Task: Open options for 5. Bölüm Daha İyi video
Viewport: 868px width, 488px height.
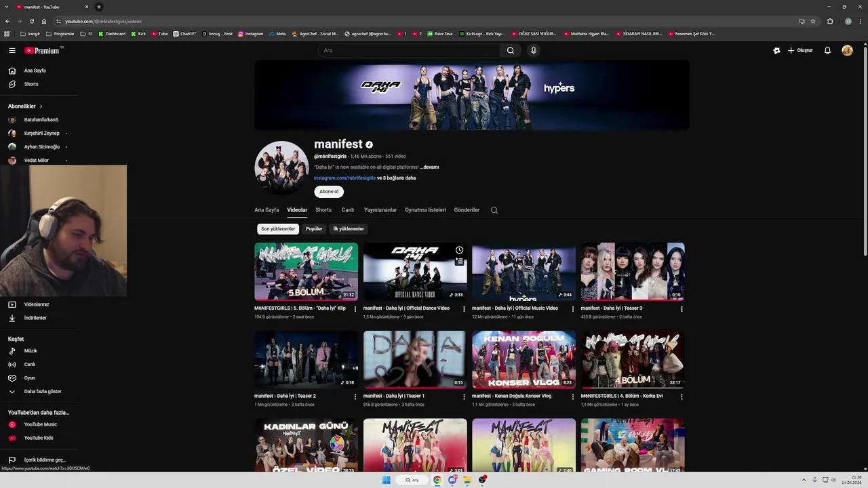Action: click(x=355, y=309)
